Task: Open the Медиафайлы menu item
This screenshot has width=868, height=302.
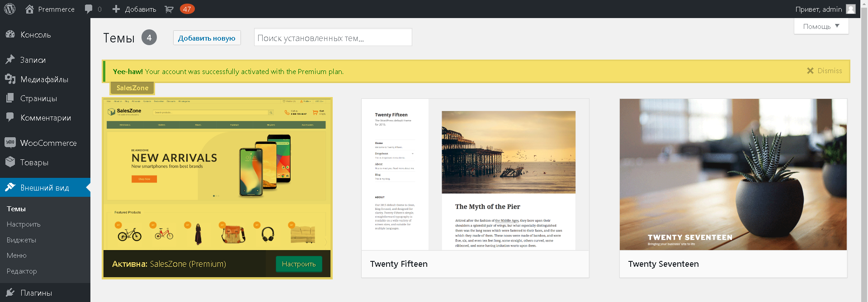Action: (x=45, y=79)
